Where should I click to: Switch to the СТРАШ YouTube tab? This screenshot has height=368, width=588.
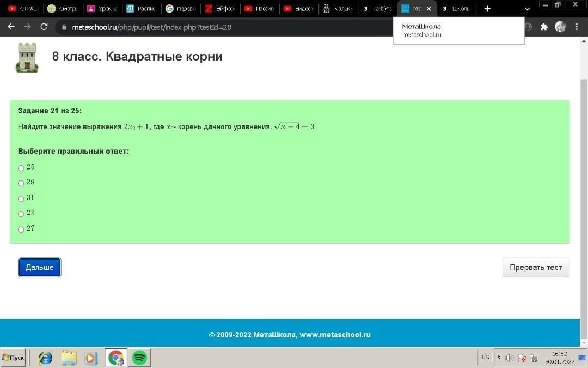(x=23, y=9)
